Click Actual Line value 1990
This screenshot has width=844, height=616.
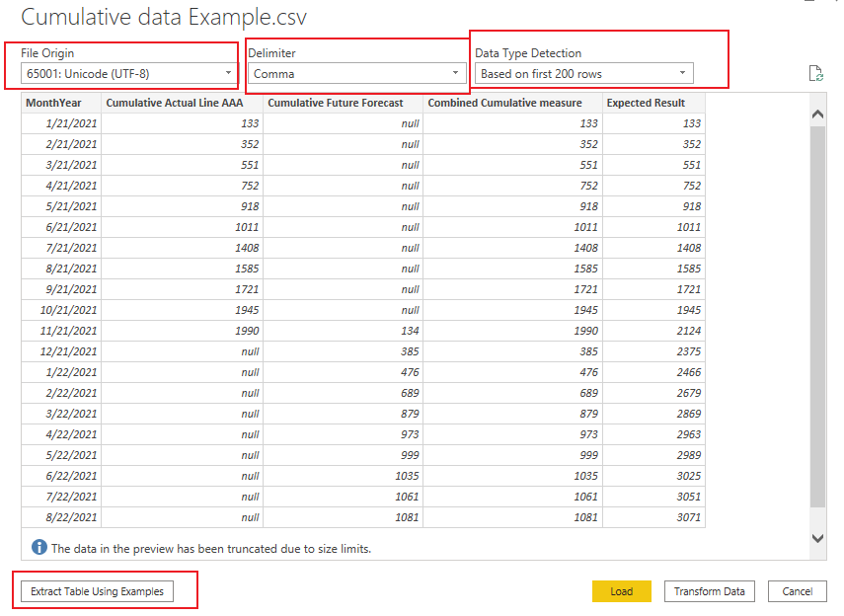tap(182, 331)
